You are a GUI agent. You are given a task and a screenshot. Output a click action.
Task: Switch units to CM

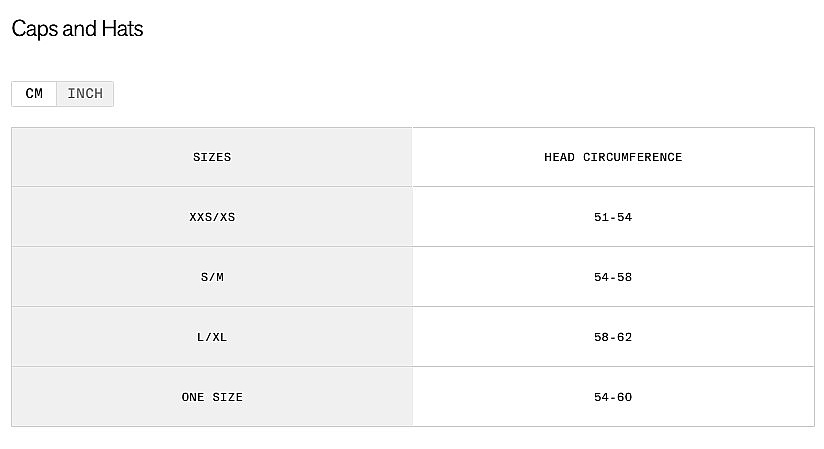tap(34, 94)
